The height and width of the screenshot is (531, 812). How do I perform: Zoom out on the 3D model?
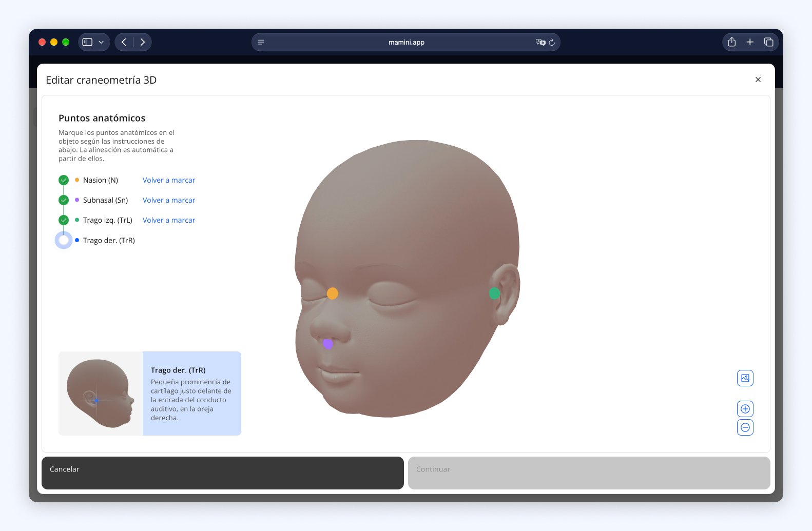(x=745, y=427)
